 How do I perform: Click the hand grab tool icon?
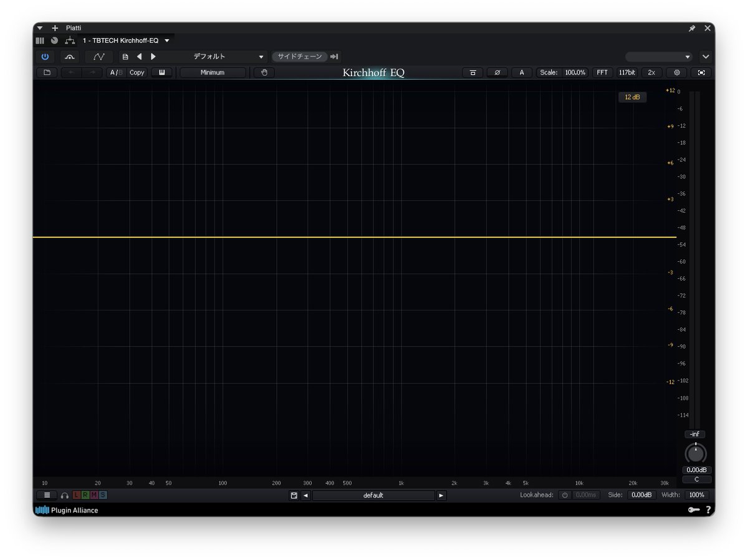[264, 72]
